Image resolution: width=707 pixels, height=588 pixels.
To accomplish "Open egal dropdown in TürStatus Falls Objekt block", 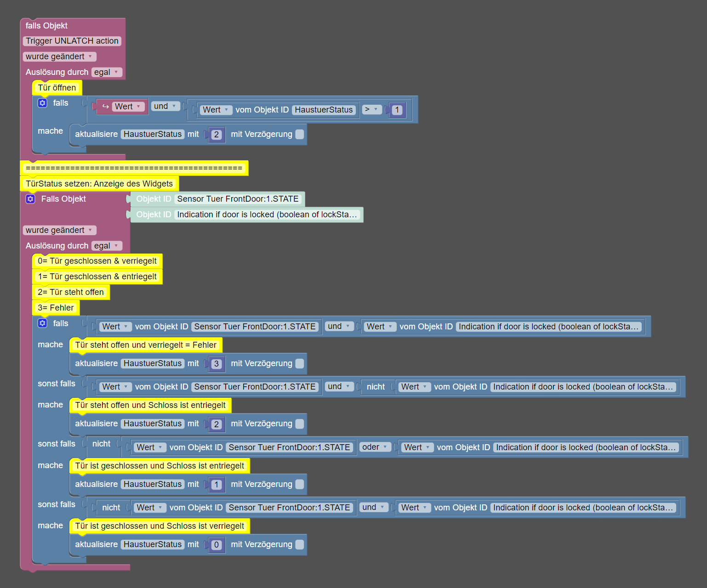I will pos(107,246).
